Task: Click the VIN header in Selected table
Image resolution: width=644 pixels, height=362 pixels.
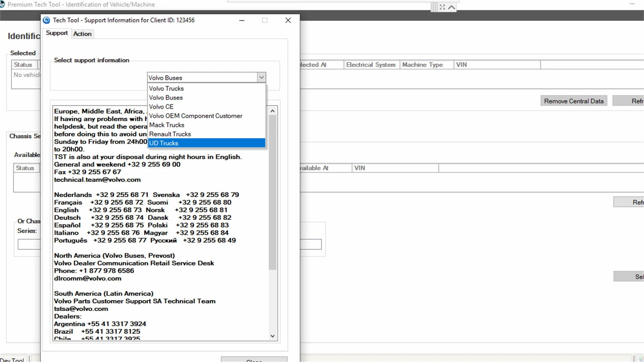Action: coord(497,65)
